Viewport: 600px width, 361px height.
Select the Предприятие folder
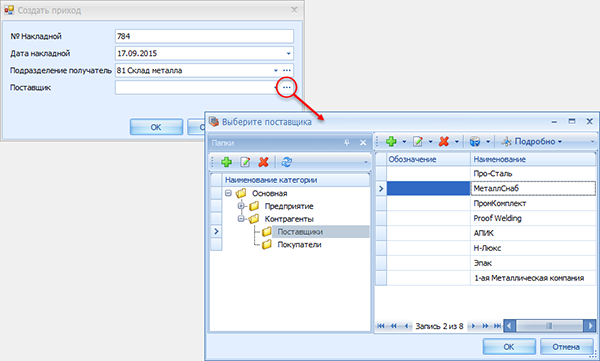(x=289, y=206)
